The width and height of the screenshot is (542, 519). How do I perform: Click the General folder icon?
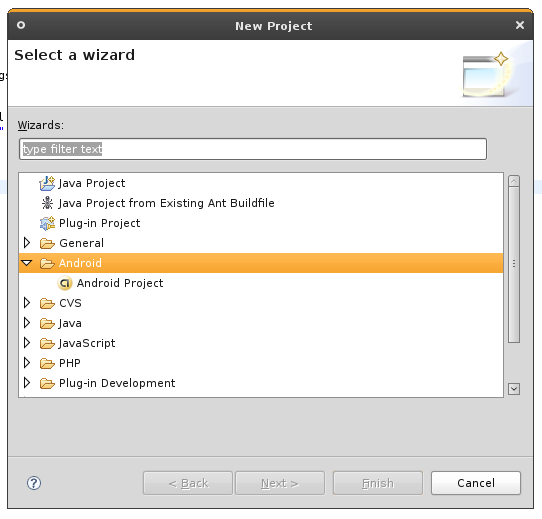[x=47, y=243]
